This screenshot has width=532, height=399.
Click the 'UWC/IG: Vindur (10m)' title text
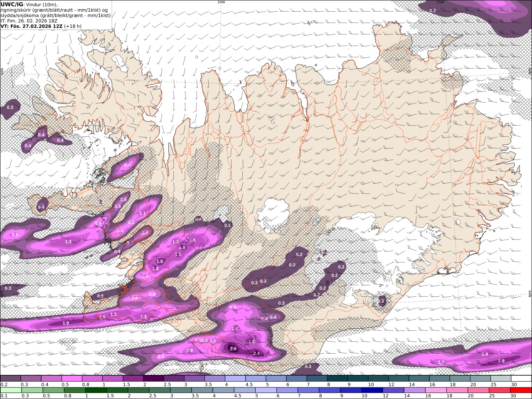click(x=29, y=4)
